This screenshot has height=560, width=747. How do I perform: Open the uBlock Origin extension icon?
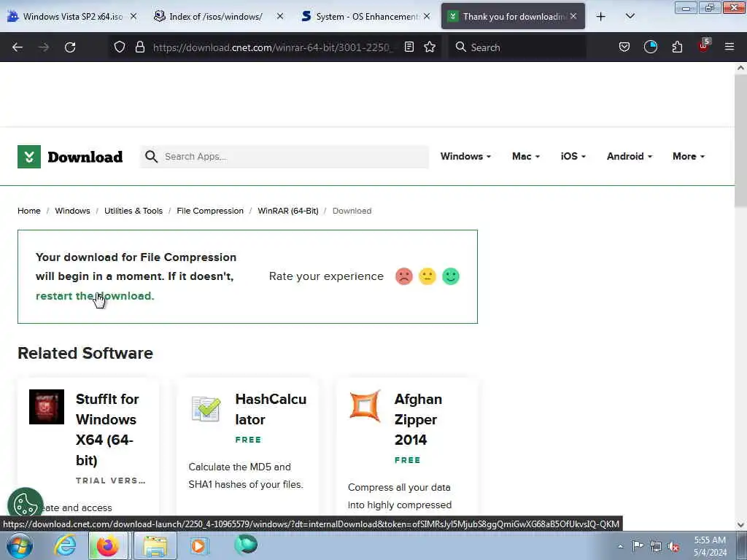point(704,46)
